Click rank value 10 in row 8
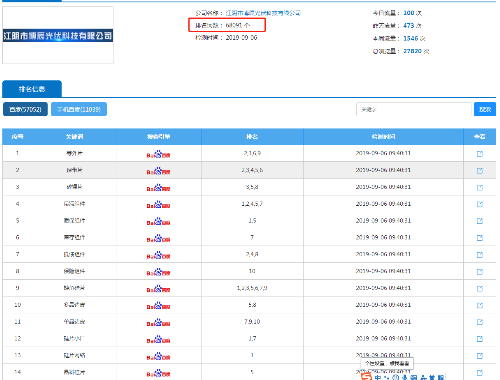500x380 pixels. click(252, 271)
